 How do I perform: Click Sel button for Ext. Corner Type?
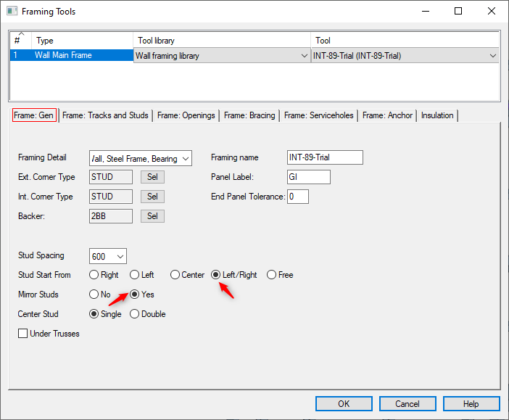[152, 177]
